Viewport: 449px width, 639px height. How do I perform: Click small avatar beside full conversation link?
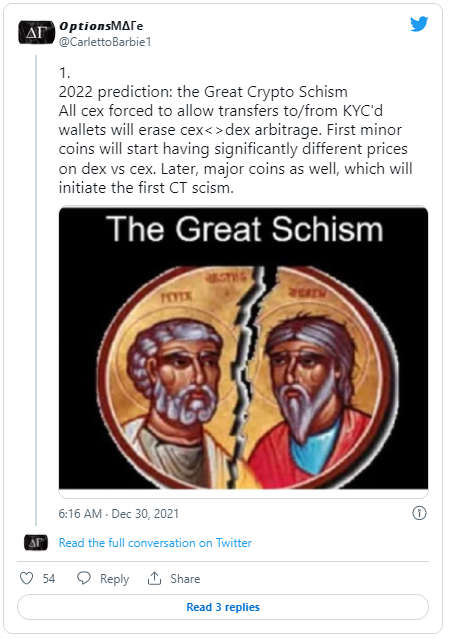(x=36, y=543)
